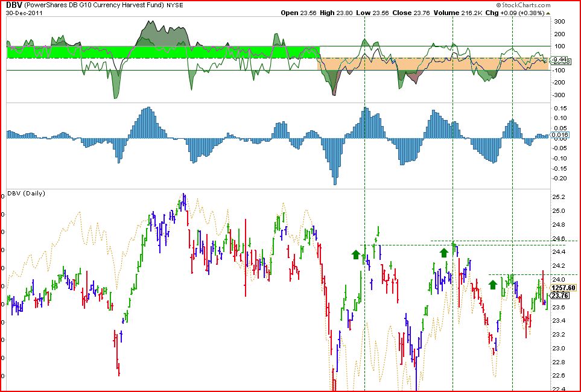Select the 1257.60 value tag on price axis
This screenshot has height=392, width=581.
pos(563,288)
